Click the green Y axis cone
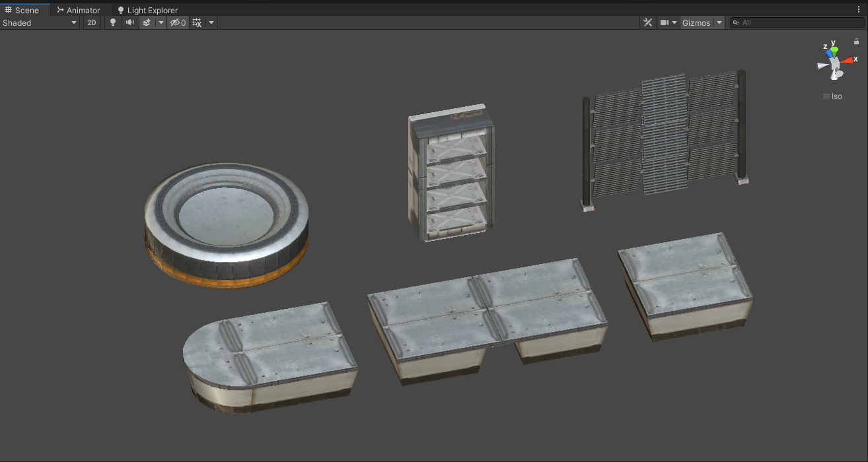Screen dimensions: 868x462 [834, 49]
